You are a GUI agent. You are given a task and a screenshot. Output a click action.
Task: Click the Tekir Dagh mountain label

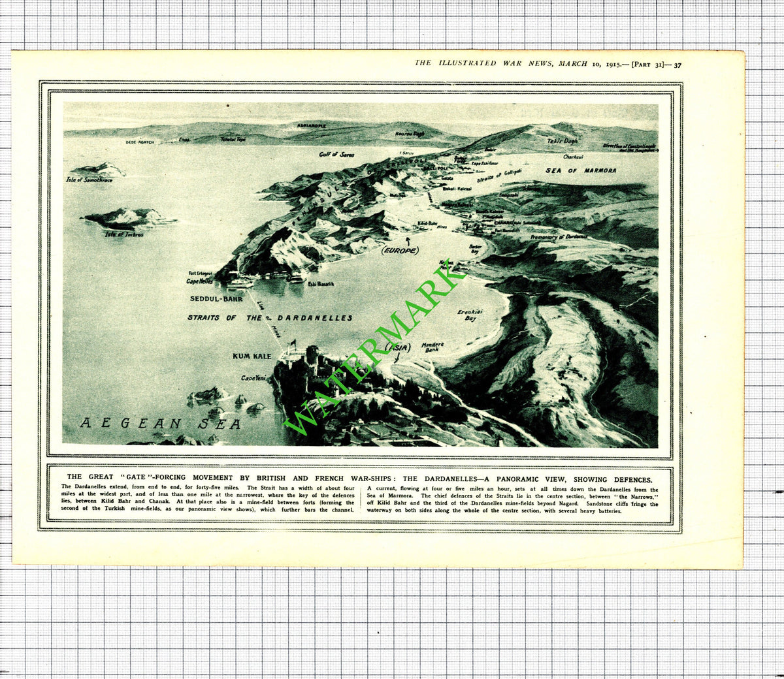point(563,140)
